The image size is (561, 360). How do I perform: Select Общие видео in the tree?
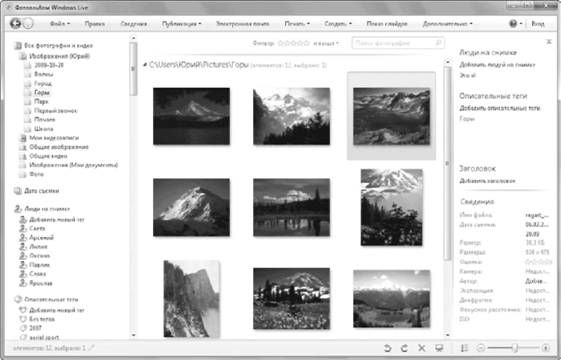pyautogui.click(x=48, y=156)
